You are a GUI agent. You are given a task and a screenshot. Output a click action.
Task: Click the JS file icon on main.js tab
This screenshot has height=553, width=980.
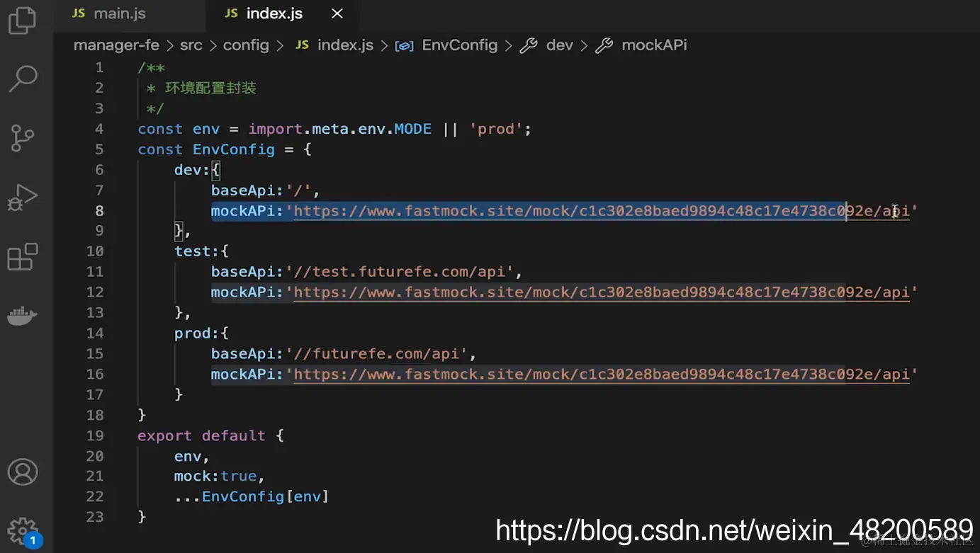click(x=79, y=13)
